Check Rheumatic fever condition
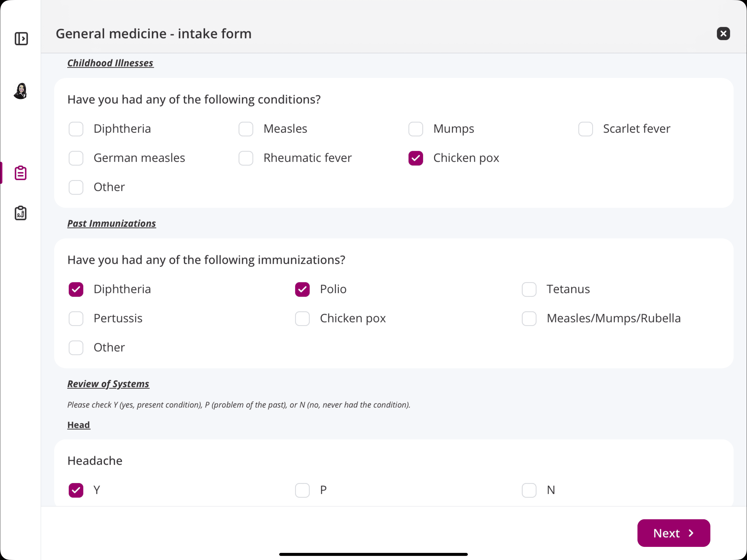The image size is (747, 560). click(246, 158)
